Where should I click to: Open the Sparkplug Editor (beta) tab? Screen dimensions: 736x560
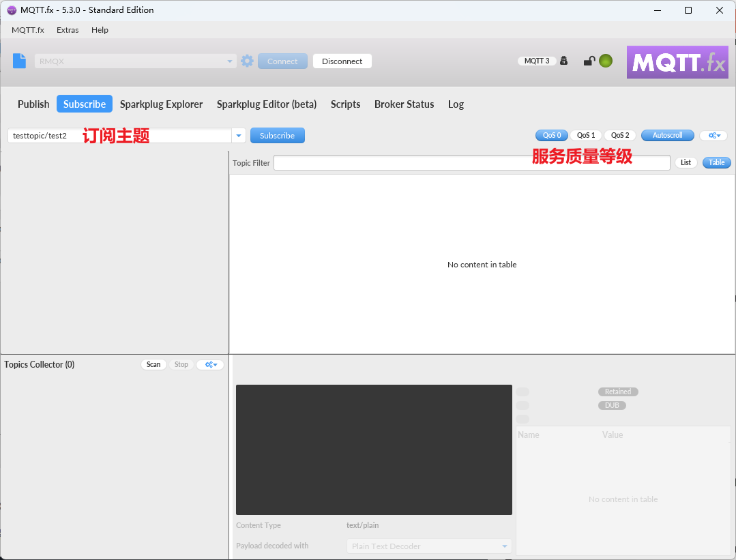tap(267, 104)
